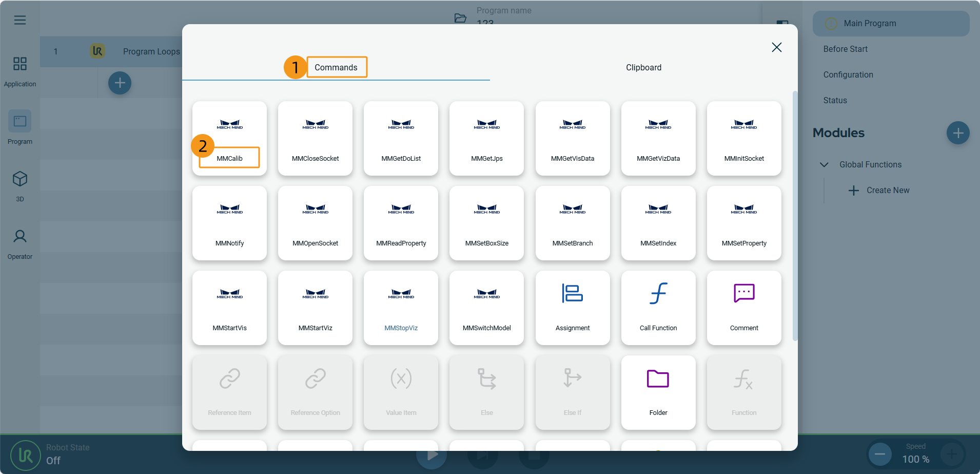Insert a Comment command
Viewport: 980px width, 474px height.
point(744,308)
